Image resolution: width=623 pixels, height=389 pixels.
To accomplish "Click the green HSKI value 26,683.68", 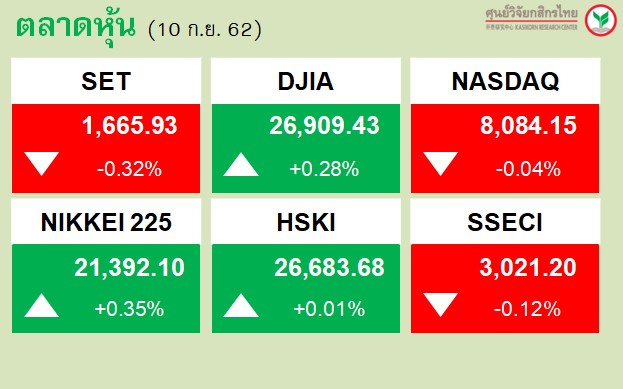I will point(329,267).
